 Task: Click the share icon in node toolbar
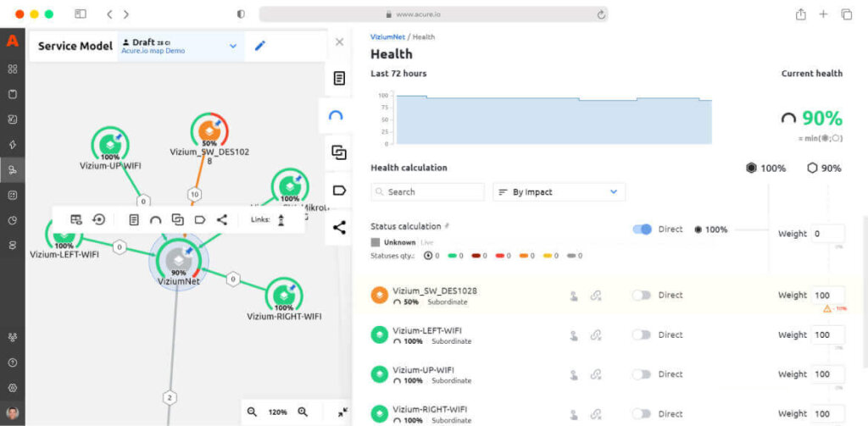coord(222,219)
